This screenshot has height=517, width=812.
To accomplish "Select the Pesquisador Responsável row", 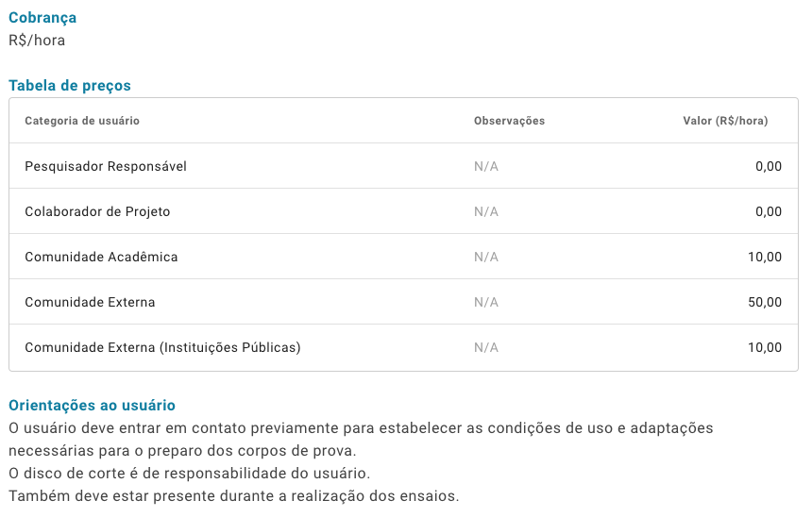I will pos(403,166).
